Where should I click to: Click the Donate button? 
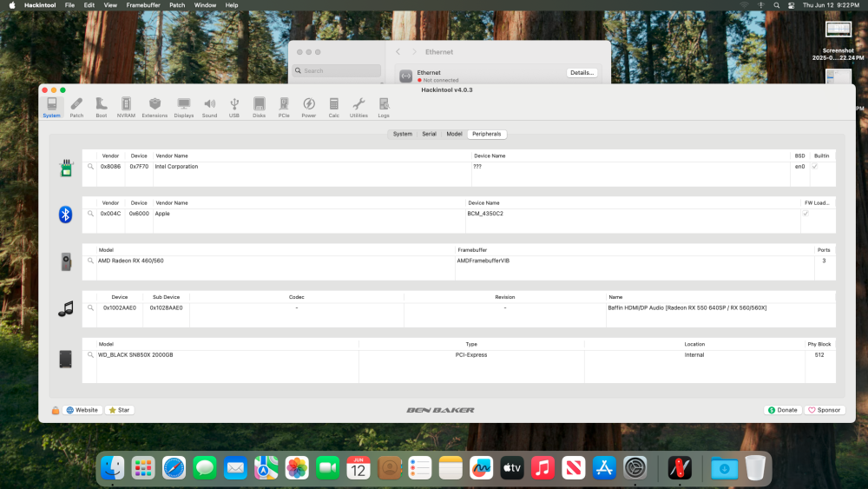click(783, 410)
